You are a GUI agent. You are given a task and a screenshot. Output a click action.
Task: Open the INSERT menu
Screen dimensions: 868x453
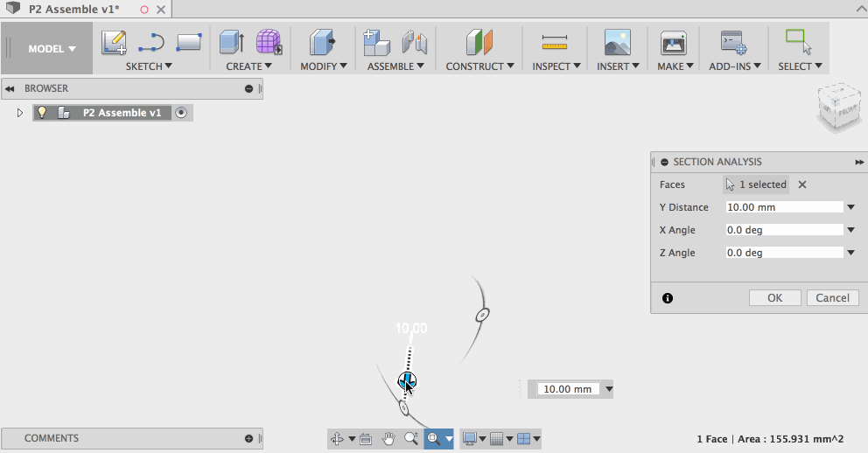point(618,66)
